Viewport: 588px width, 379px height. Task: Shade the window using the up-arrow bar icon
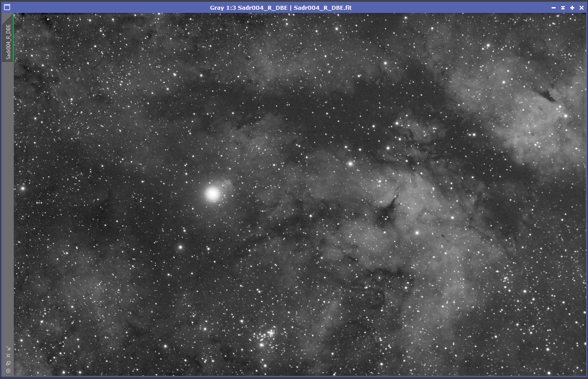[563, 8]
